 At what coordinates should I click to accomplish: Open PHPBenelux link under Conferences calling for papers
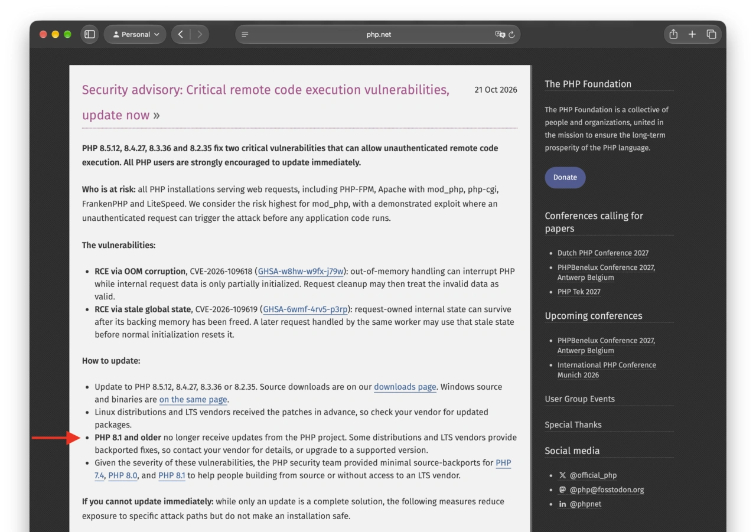(x=606, y=273)
